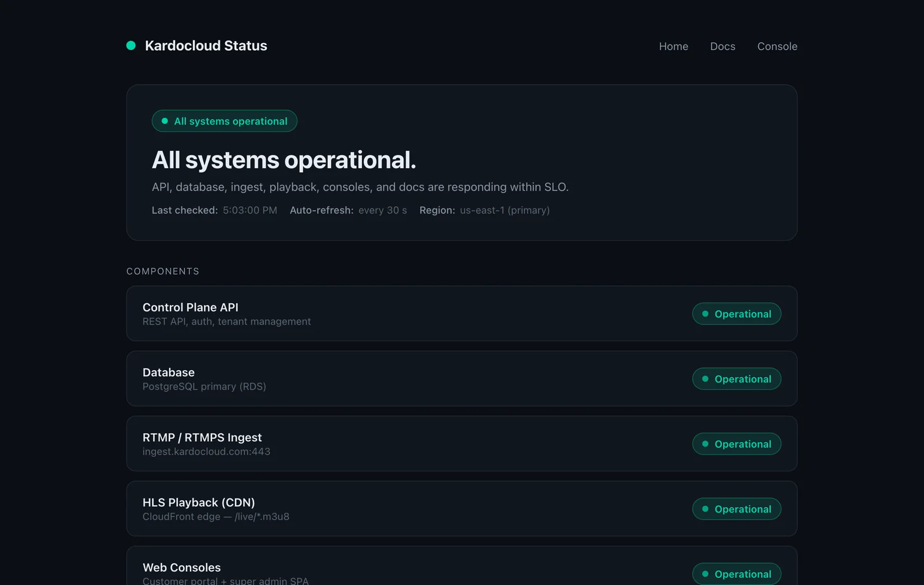Image resolution: width=924 pixels, height=585 pixels.
Task: Select the Database component name
Action: pos(169,372)
